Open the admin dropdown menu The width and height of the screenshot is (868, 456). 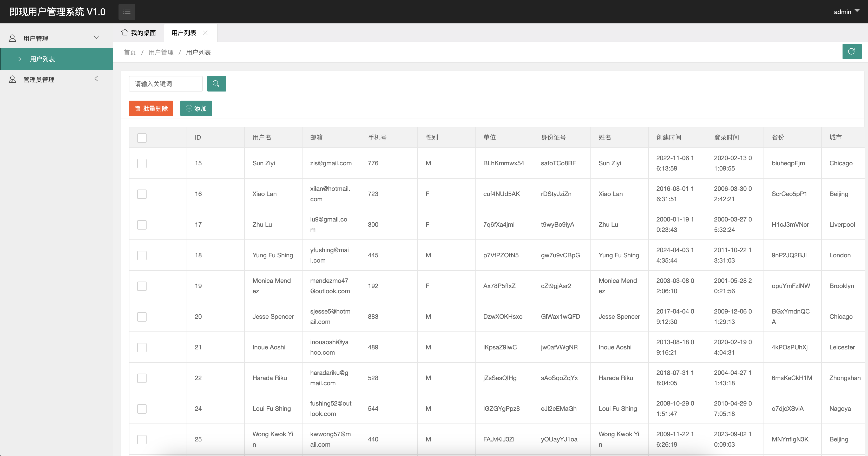tap(847, 12)
